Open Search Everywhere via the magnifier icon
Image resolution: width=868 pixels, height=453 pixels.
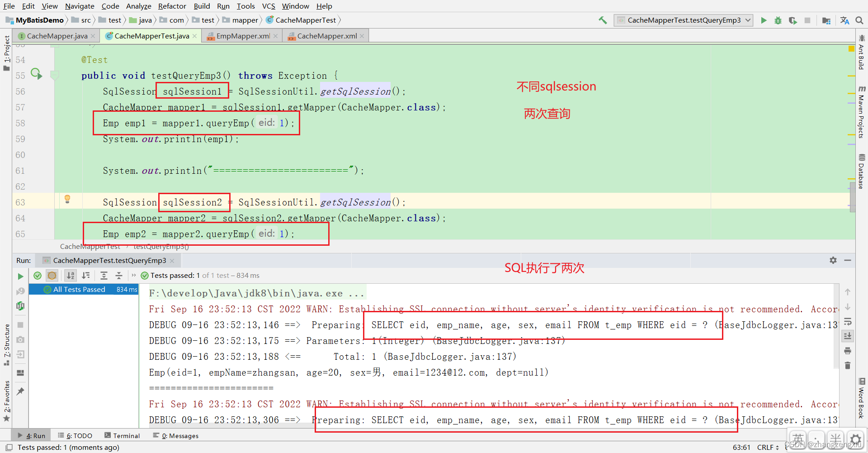click(x=859, y=20)
